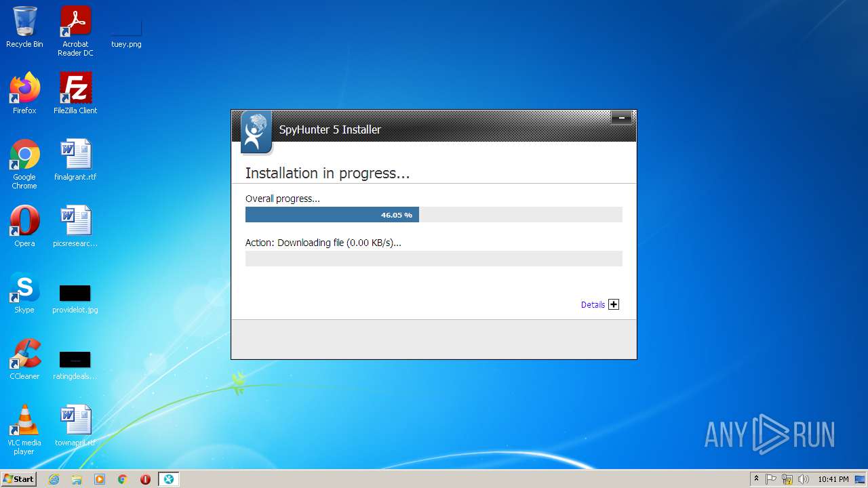
Task: Select the Acrobat Reader DC shortcut
Action: pyautogui.click(x=75, y=31)
